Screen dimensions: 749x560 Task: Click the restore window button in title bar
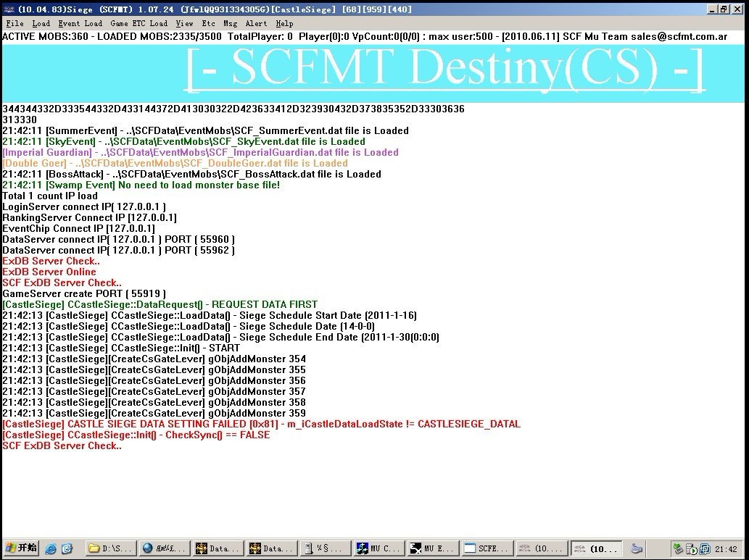724,9
